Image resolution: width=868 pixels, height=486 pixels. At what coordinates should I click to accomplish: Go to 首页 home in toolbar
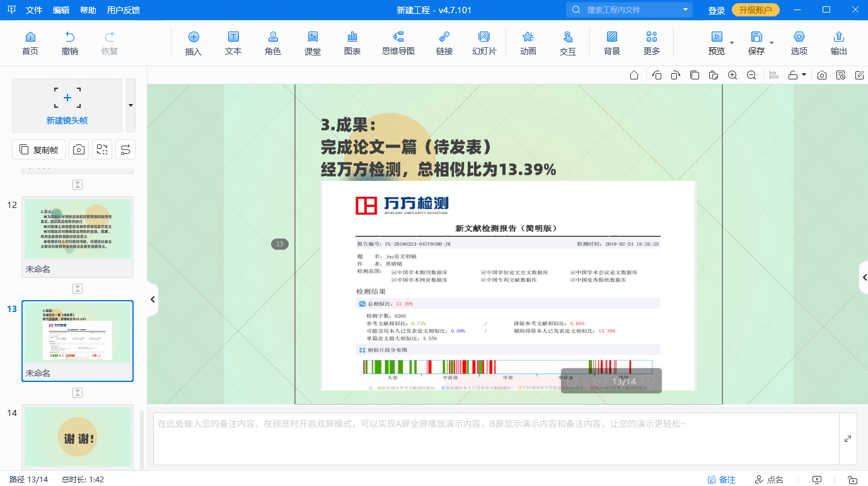[30, 43]
